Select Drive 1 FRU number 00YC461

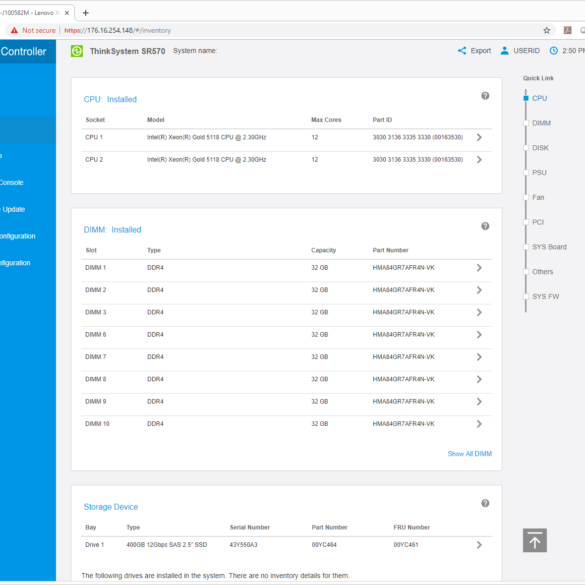[406, 545]
